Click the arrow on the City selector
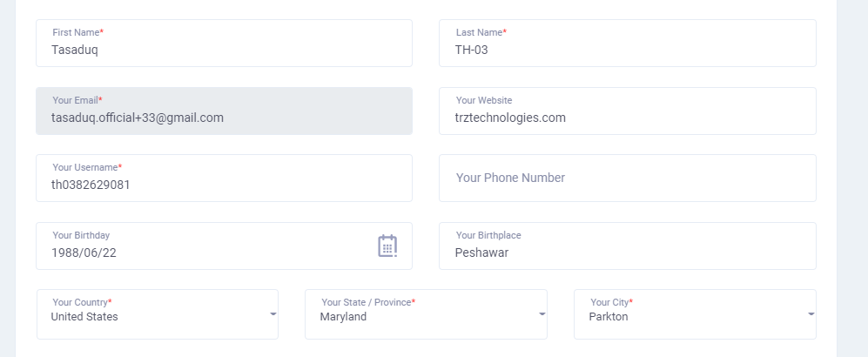868x357 pixels. [811, 313]
